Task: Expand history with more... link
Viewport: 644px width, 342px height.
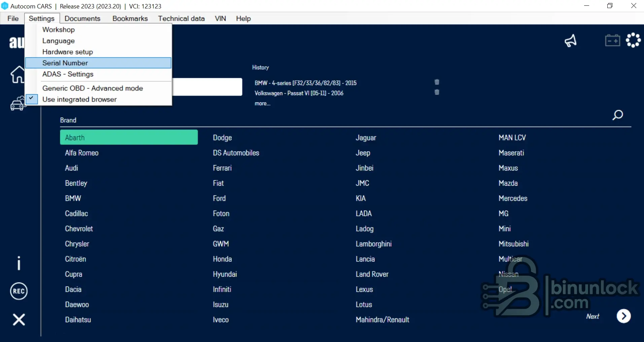Action: [262, 103]
